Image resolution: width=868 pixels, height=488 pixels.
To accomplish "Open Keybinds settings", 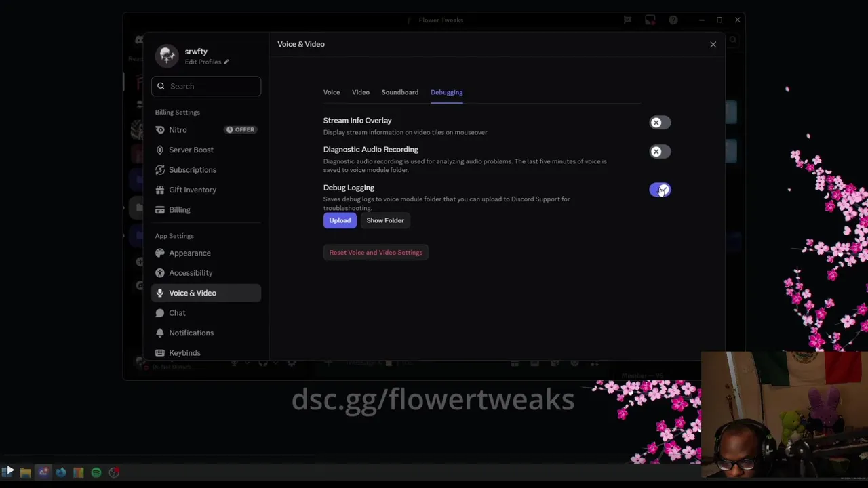I will pos(206,352).
